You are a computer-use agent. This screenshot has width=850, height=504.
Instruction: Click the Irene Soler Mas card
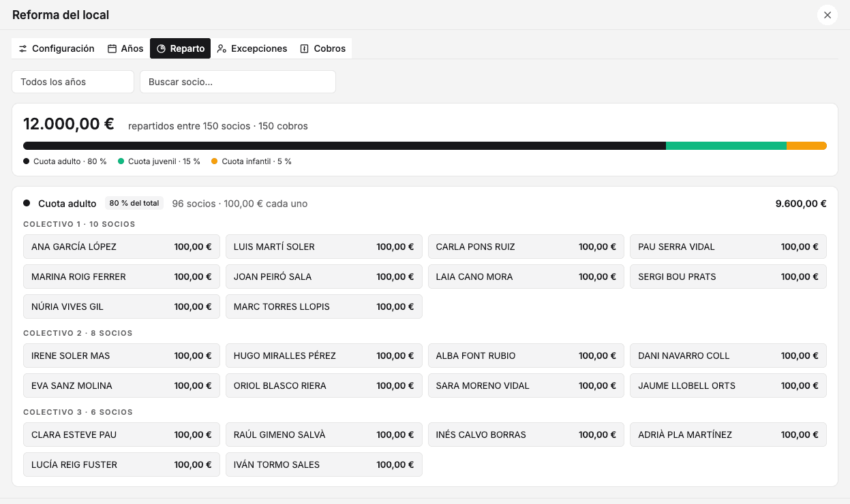[x=121, y=356]
